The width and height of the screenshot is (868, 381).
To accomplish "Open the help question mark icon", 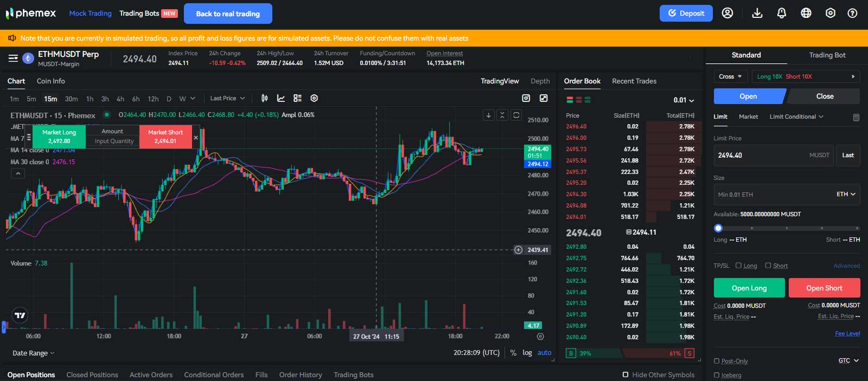I will [853, 13].
